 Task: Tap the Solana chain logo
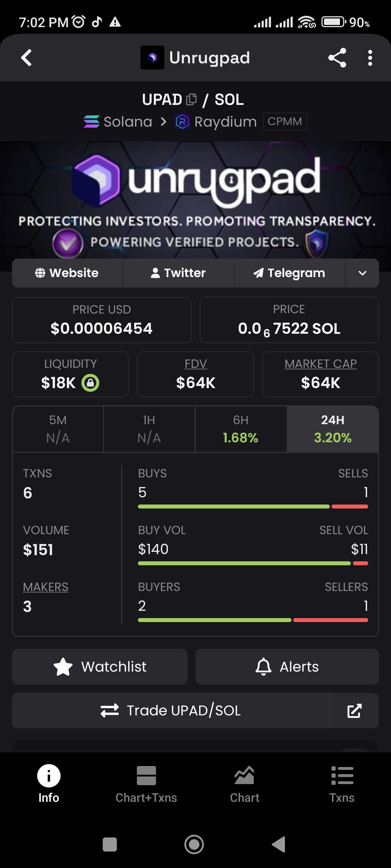[91, 122]
